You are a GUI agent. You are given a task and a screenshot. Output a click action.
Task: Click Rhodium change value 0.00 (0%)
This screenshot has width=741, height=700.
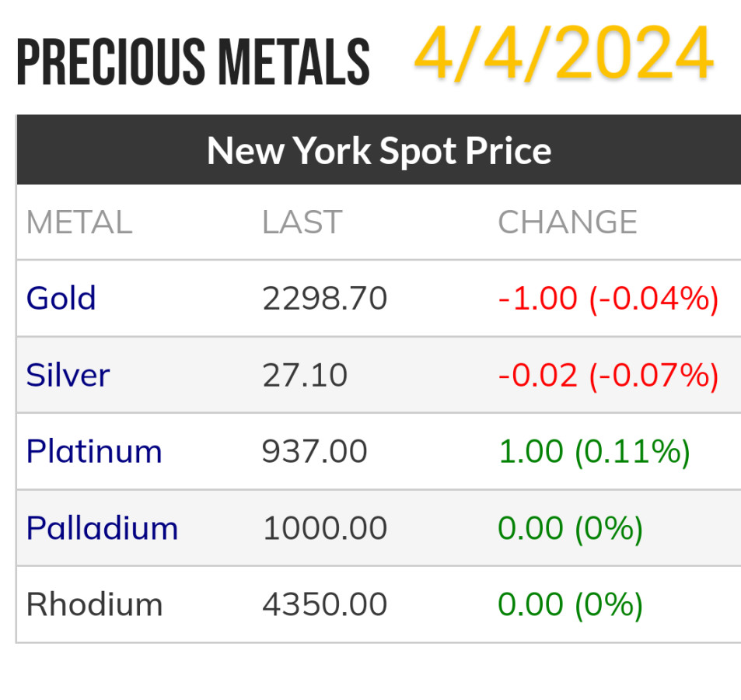coord(571,604)
